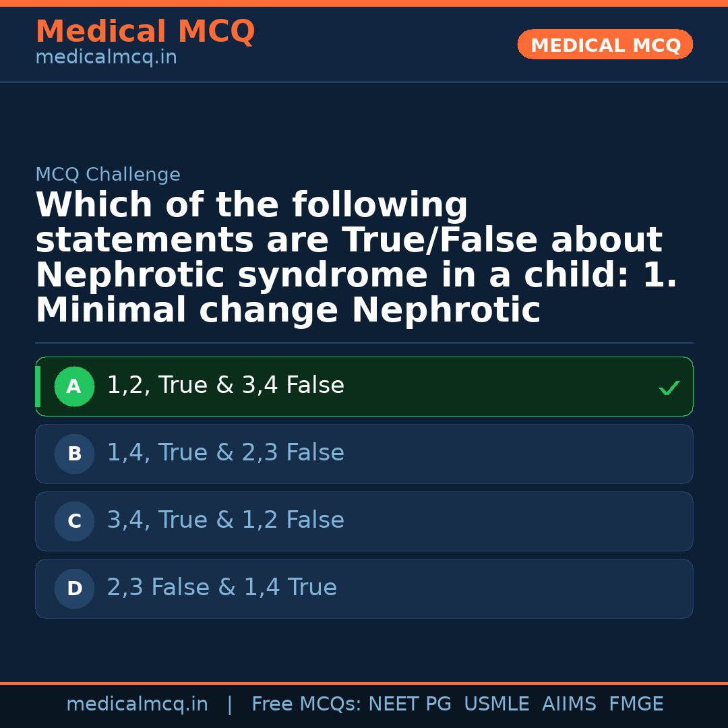728x728 pixels.
Task: Click FMGE in the footer
Action: (x=636, y=704)
